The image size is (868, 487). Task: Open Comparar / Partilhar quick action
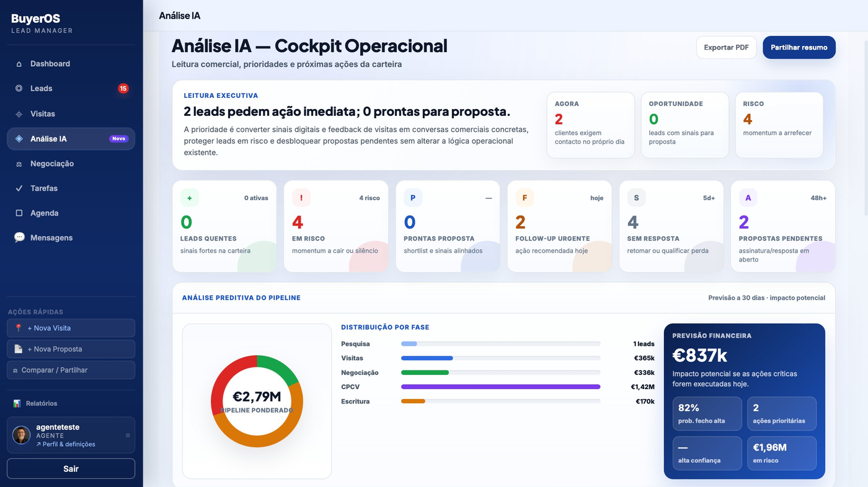pos(71,370)
